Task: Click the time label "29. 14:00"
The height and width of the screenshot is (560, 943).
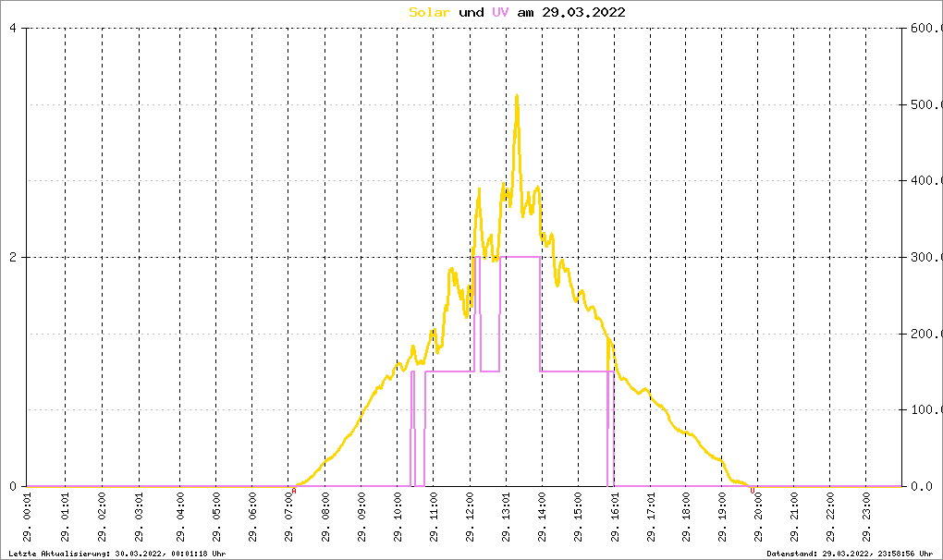Action: tap(542, 517)
